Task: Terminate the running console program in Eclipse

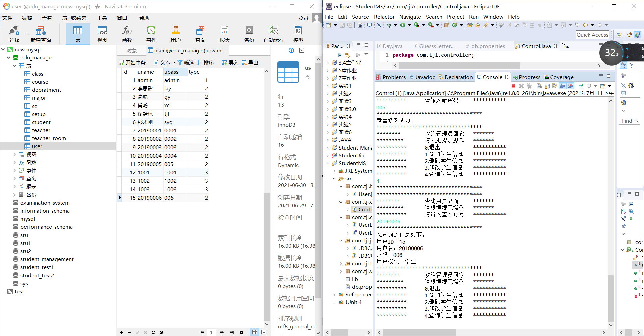Action: tap(513, 86)
